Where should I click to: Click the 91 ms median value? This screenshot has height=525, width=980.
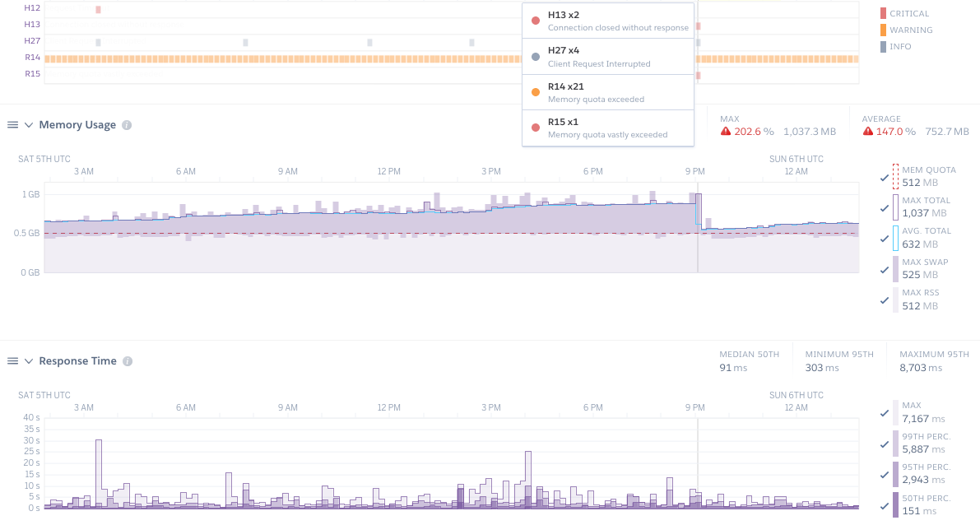(x=733, y=368)
